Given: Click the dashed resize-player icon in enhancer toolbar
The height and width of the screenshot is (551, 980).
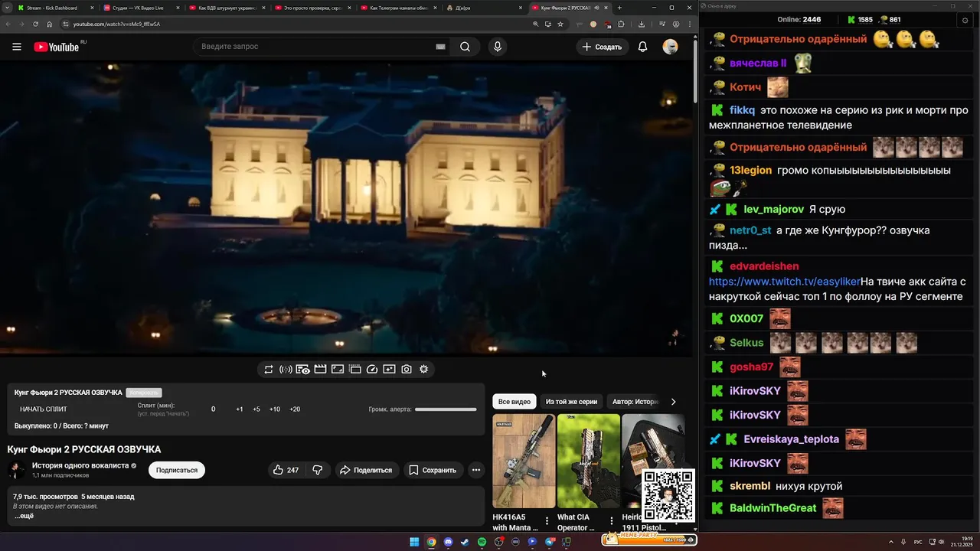Looking at the screenshot, I should click(x=354, y=369).
